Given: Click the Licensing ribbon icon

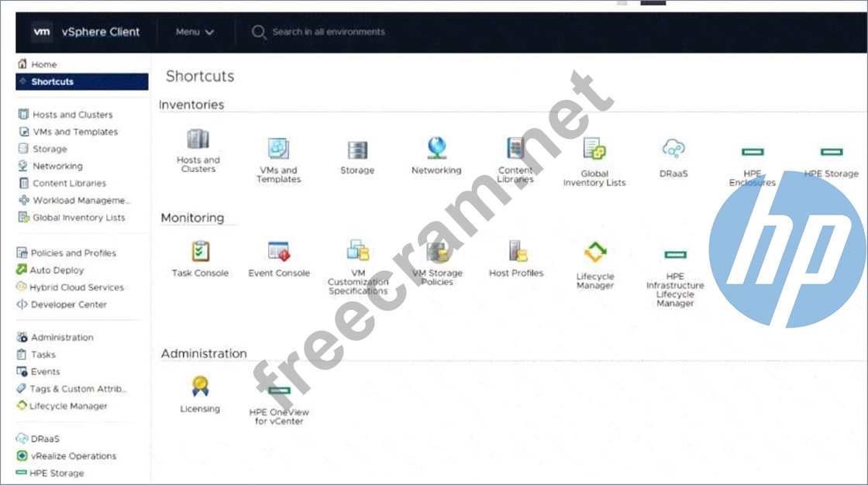Looking at the screenshot, I should pyautogui.click(x=200, y=387).
